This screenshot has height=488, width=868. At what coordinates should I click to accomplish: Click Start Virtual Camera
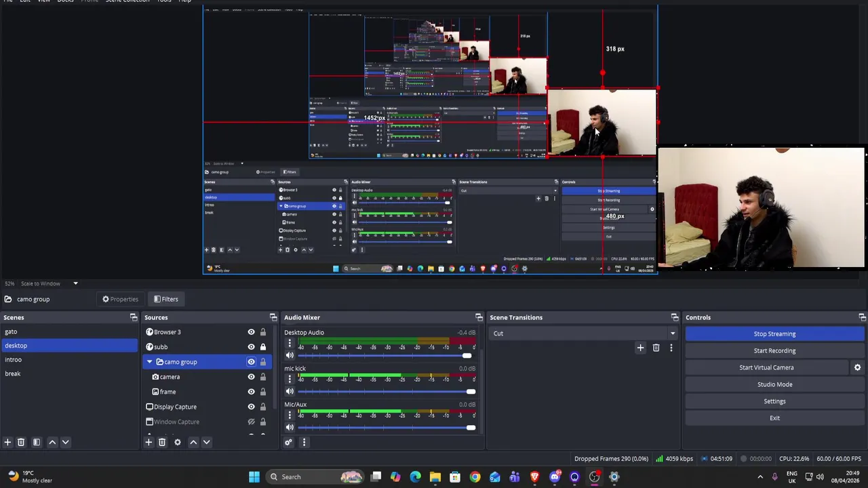766,367
